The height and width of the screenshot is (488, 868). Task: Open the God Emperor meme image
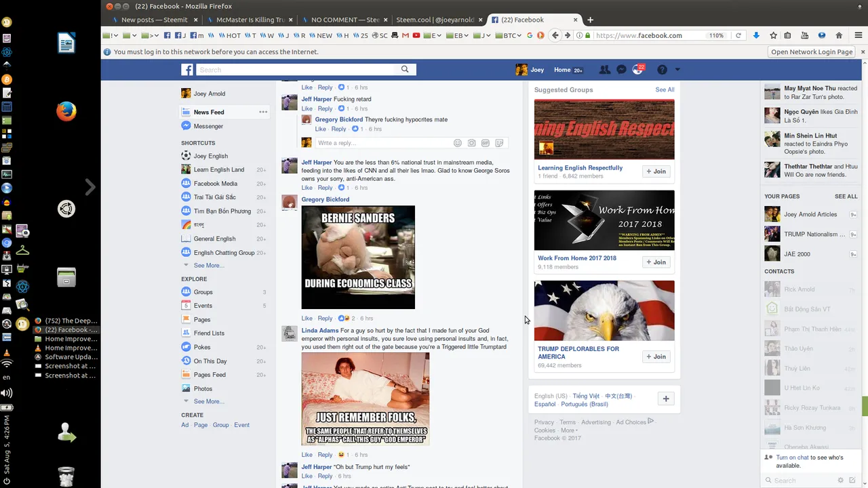click(x=366, y=399)
